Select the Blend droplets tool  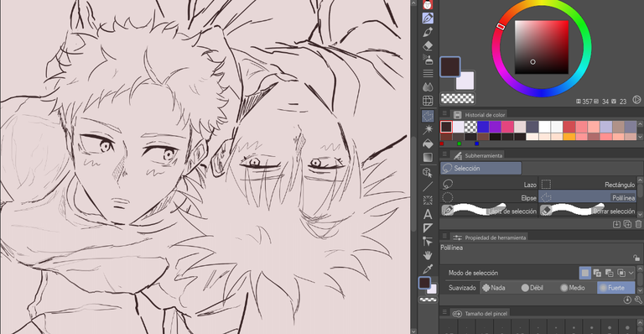pyautogui.click(x=428, y=87)
